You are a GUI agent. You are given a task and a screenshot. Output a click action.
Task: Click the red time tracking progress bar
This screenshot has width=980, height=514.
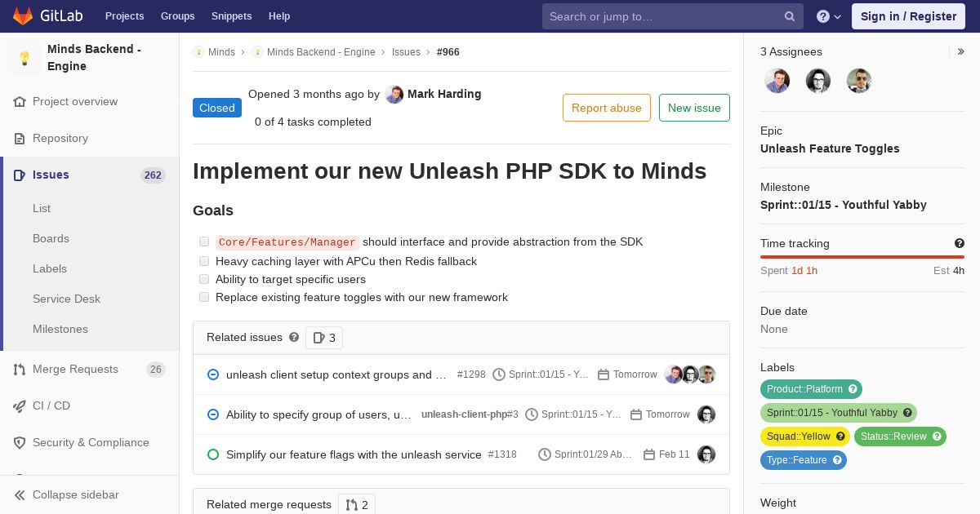pyautogui.click(x=862, y=257)
